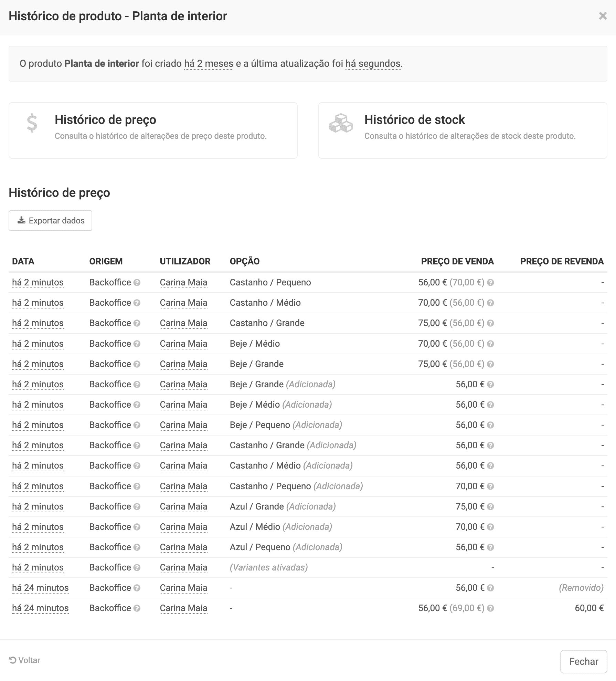Image resolution: width=616 pixels, height=681 pixels.
Task: Click price info icon beside 56,00 € (69,00 €)
Action: [x=491, y=608]
